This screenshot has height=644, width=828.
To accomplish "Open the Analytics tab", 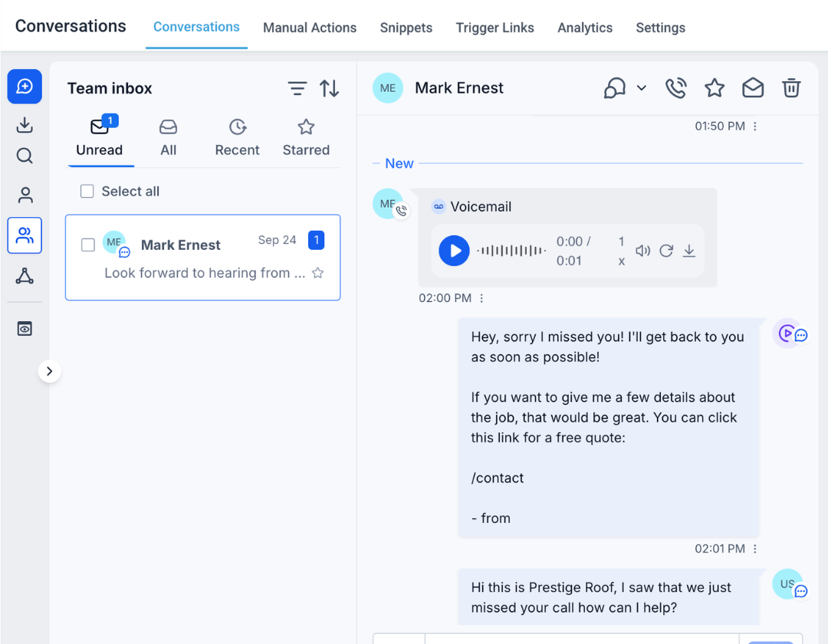I will pos(585,28).
